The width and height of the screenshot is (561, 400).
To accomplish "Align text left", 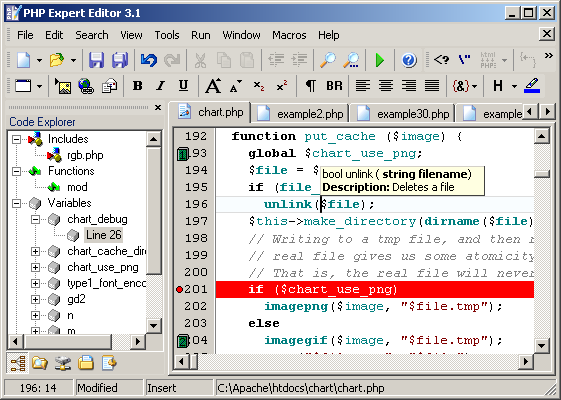I will click(362, 86).
